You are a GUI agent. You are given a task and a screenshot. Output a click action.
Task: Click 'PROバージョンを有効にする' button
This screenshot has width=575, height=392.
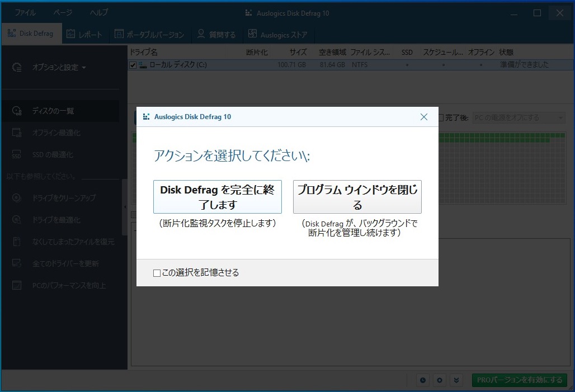[519, 380]
